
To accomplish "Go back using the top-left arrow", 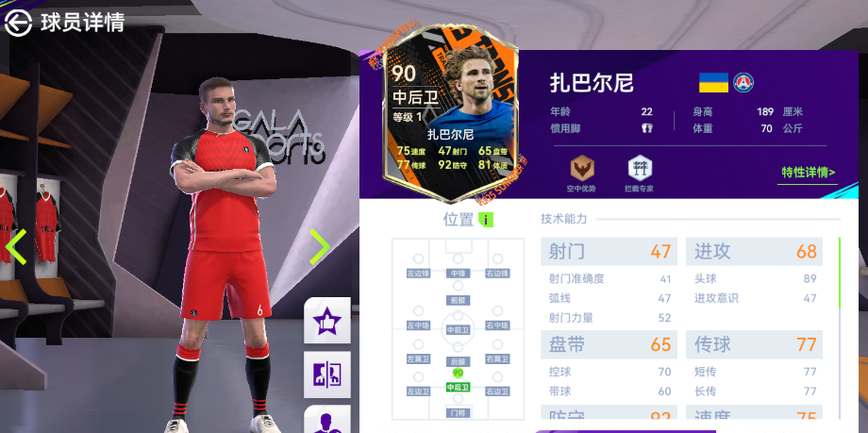I will 18,23.
